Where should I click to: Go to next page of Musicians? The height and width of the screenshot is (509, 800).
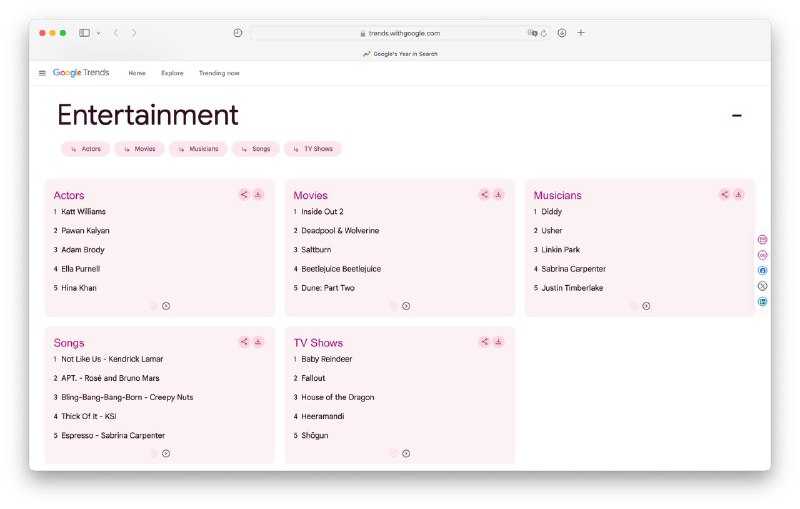[646, 306]
